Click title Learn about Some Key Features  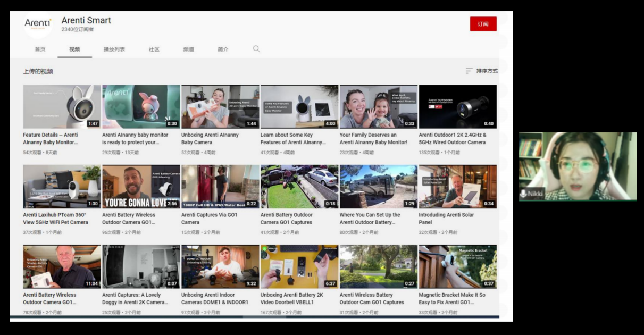292,138
